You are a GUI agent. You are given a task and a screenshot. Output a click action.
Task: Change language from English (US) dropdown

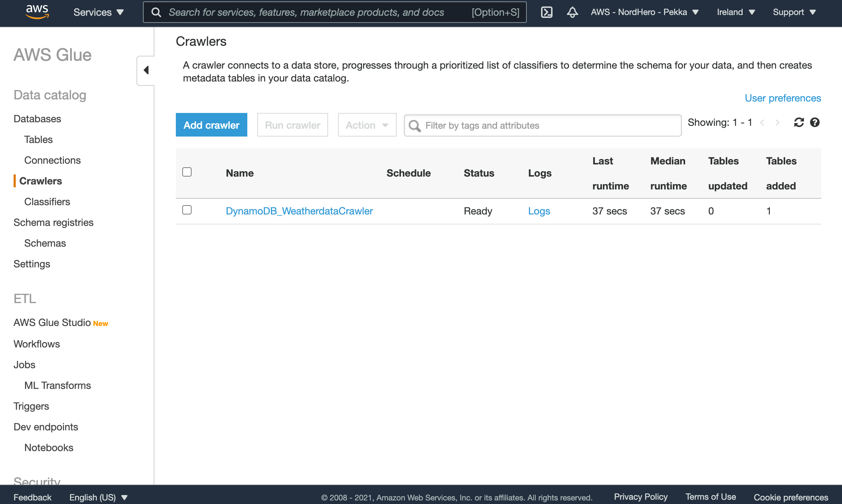pyautogui.click(x=98, y=497)
